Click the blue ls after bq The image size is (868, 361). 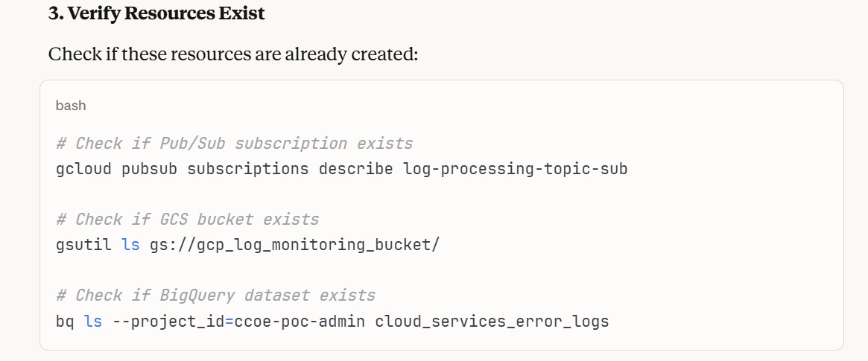click(x=93, y=322)
